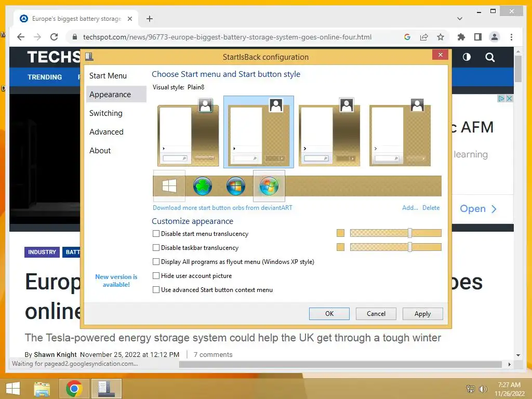Viewport: 532px width, 399px height.
Task: Open the network tray icon
Action: pos(471,389)
